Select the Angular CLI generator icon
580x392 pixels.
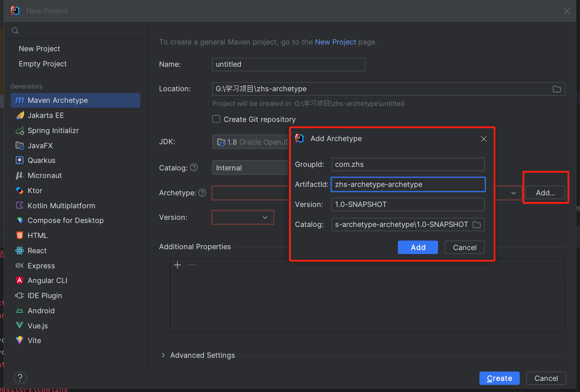pos(20,281)
